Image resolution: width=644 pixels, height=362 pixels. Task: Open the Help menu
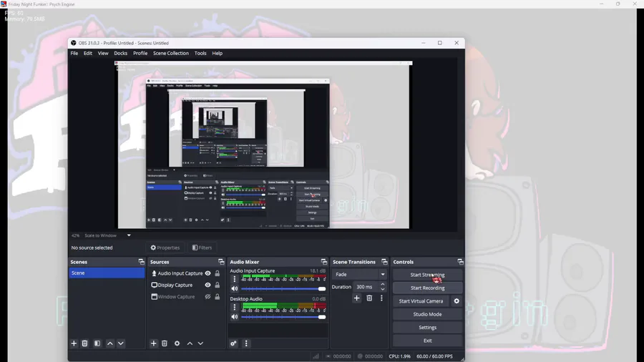click(218, 54)
